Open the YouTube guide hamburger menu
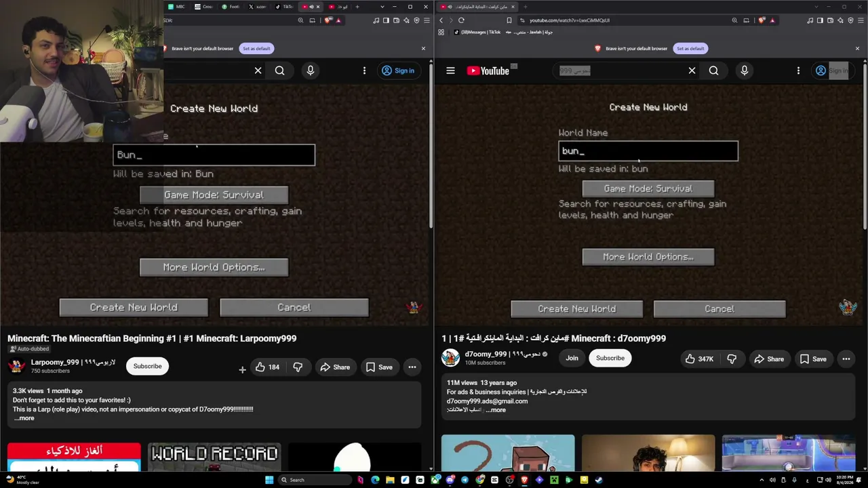The image size is (868, 488). coord(450,70)
